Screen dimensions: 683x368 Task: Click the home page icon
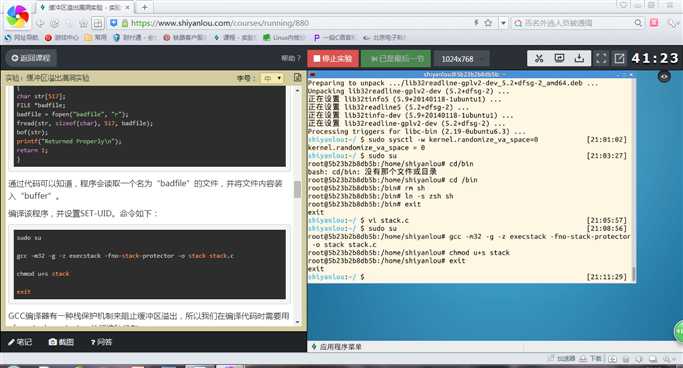pyautogui.click(x=83, y=23)
